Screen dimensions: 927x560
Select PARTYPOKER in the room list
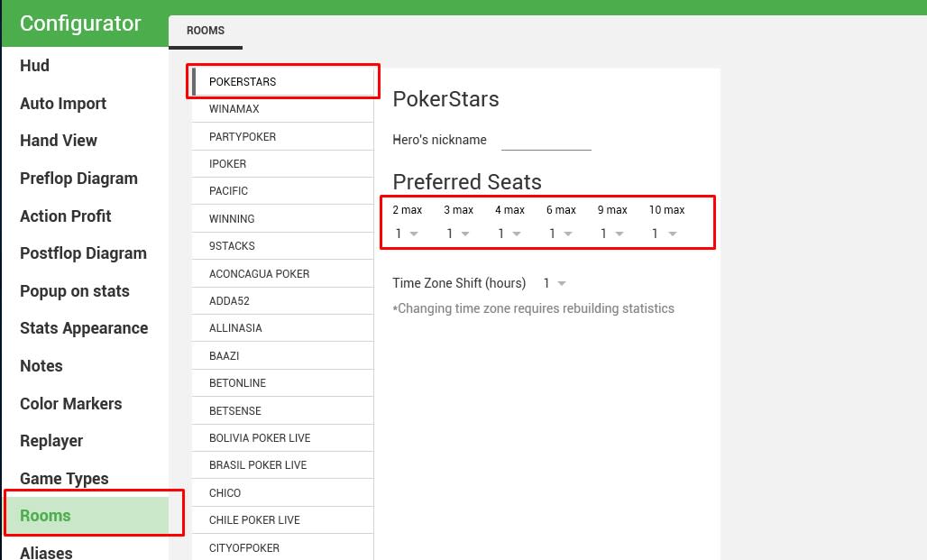pyautogui.click(x=282, y=136)
